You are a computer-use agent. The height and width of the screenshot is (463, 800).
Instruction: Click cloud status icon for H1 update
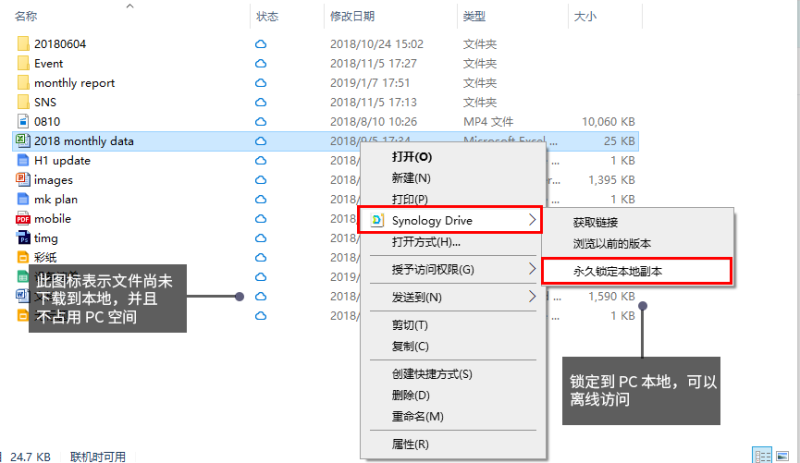coord(261,160)
